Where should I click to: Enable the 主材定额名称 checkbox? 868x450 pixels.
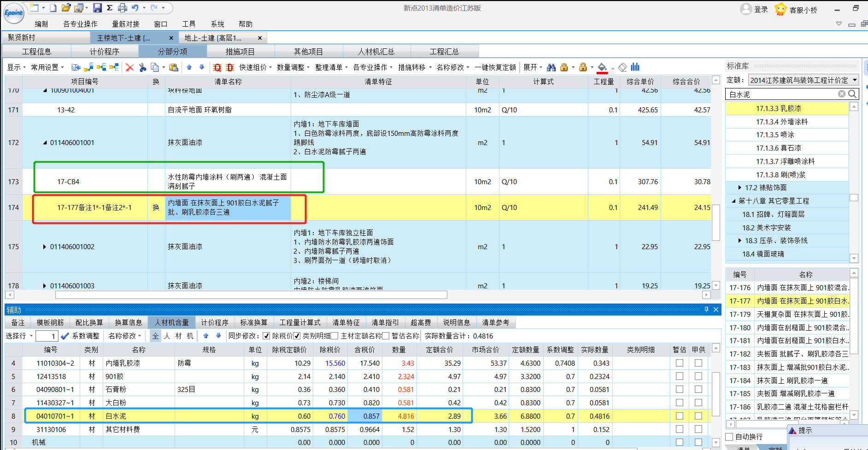(x=335, y=336)
